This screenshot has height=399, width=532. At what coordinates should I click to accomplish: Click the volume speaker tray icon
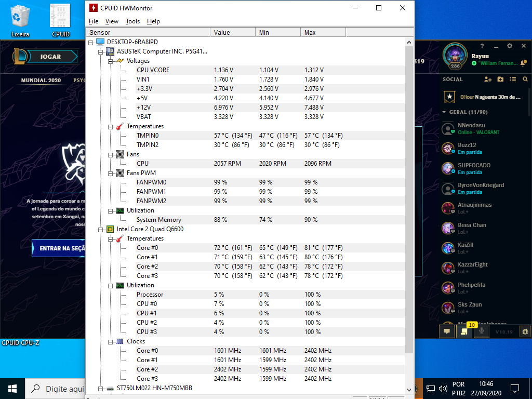click(443, 389)
